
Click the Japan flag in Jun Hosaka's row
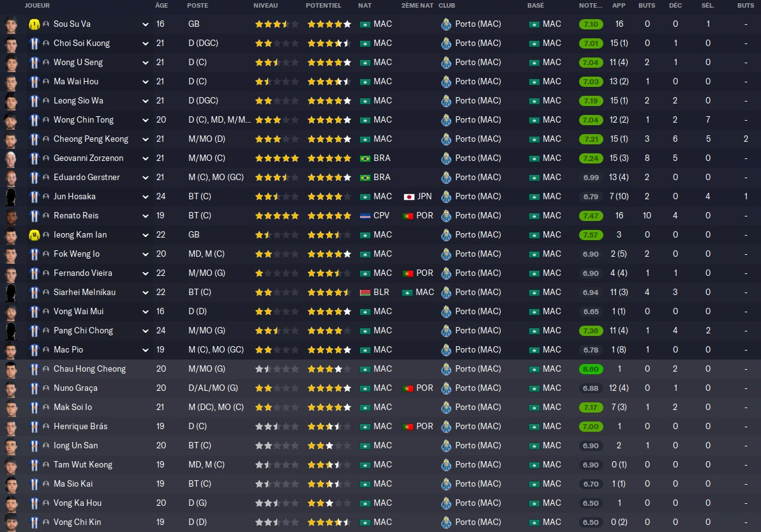tap(409, 197)
